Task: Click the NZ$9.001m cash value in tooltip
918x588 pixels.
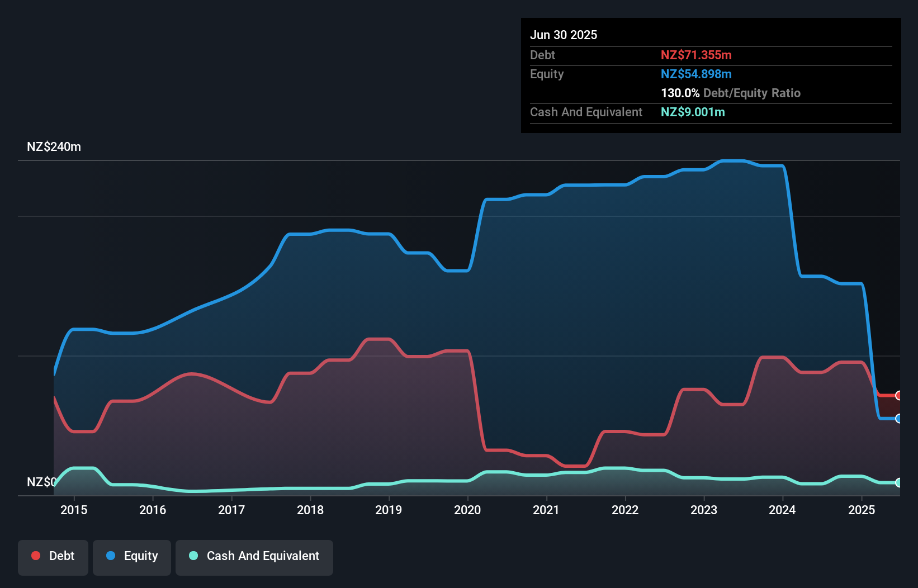Action: [693, 112]
